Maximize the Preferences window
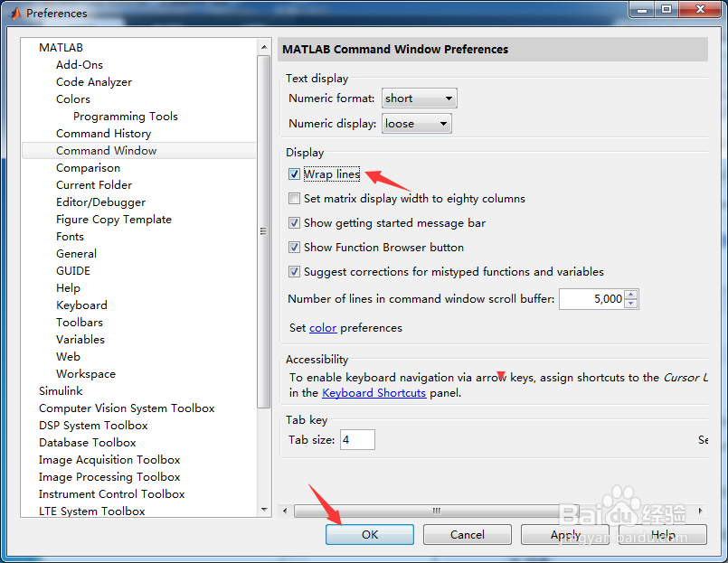Viewport: 728px width, 563px height. pos(667,9)
